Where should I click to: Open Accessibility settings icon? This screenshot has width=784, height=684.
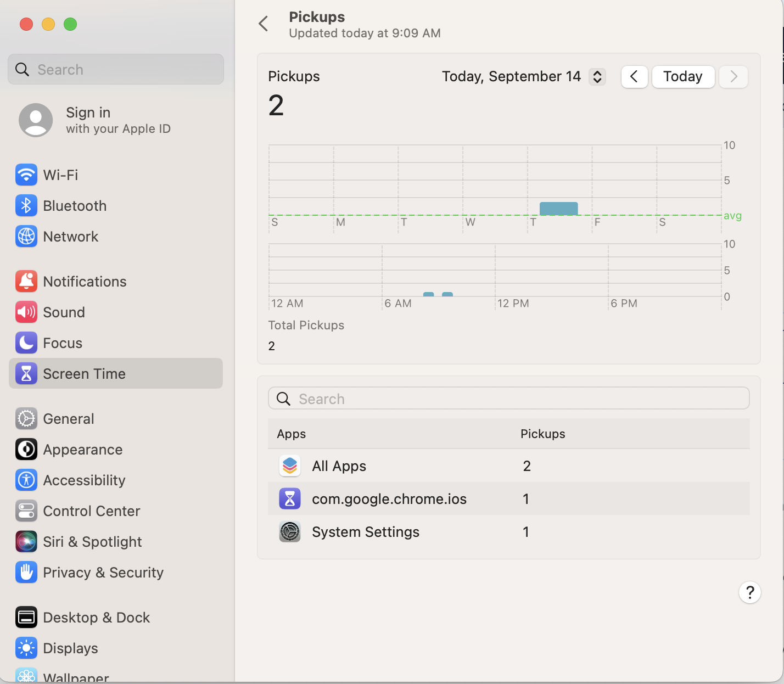point(26,480)
